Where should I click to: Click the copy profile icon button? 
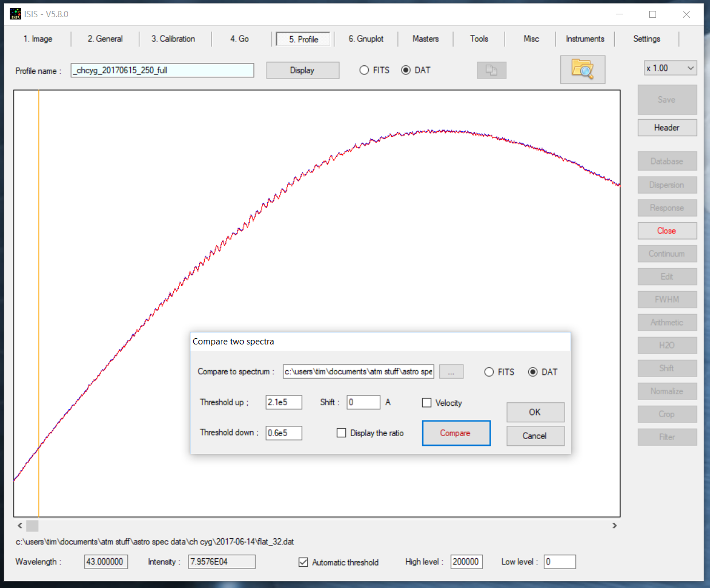click(x=491, y=70)
